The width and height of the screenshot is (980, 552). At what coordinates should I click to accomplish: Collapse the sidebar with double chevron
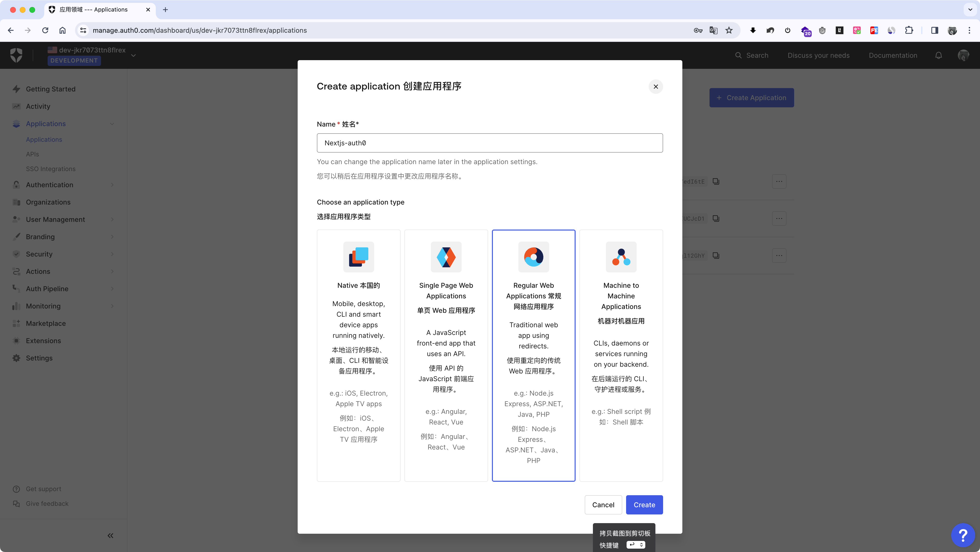[110, 535]
